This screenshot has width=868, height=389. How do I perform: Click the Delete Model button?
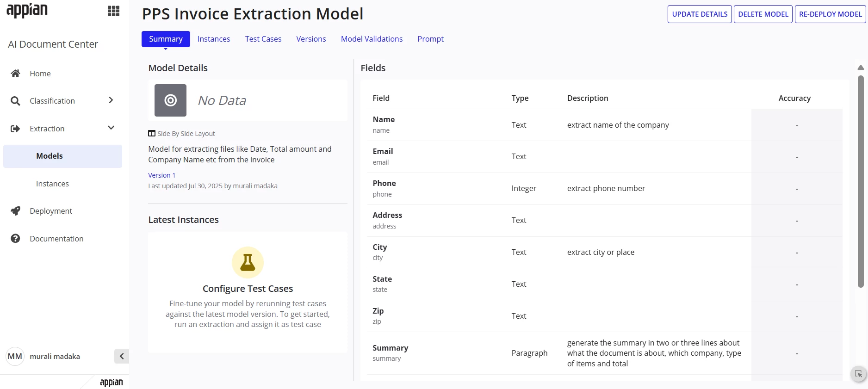(x=763, y=14)
